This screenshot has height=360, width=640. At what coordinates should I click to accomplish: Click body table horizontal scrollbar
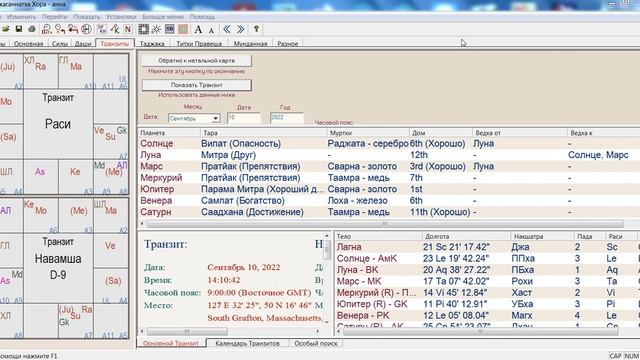click(x=480, y=332)
